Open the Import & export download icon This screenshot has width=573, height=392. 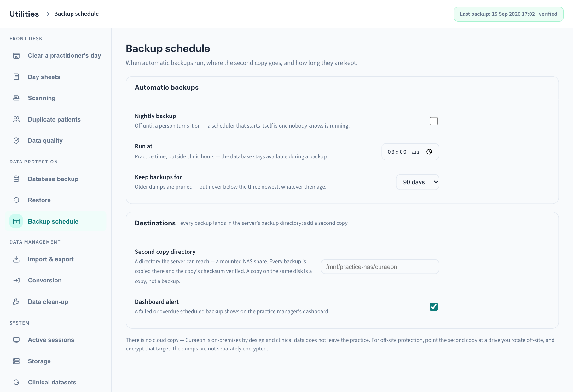tap(16, 259)
